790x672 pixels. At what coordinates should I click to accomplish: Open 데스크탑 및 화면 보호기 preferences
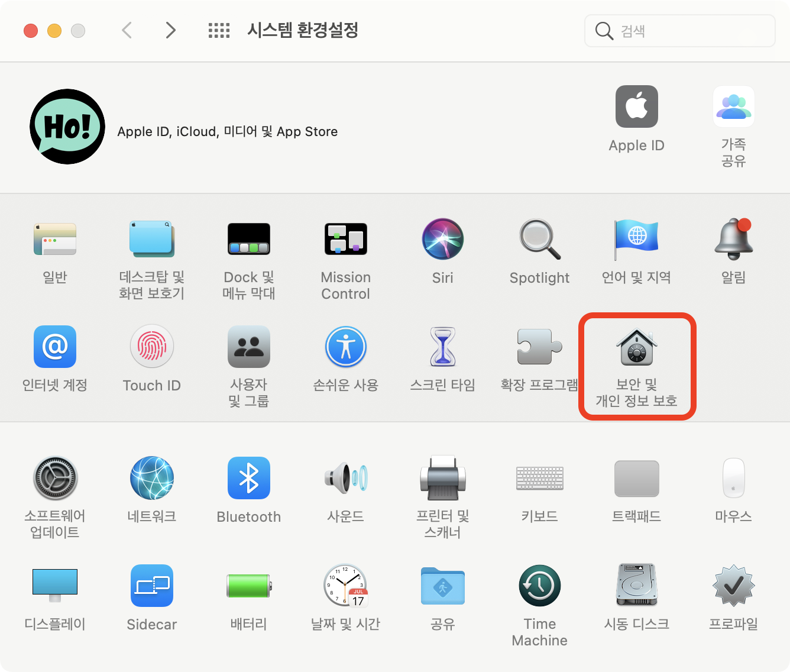pos(152,240)
